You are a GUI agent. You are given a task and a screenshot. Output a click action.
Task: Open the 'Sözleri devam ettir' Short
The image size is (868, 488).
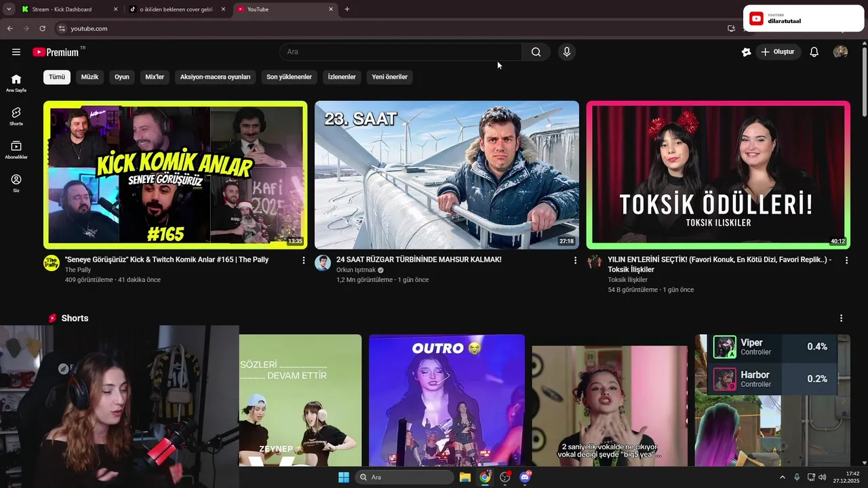[300, 400]
